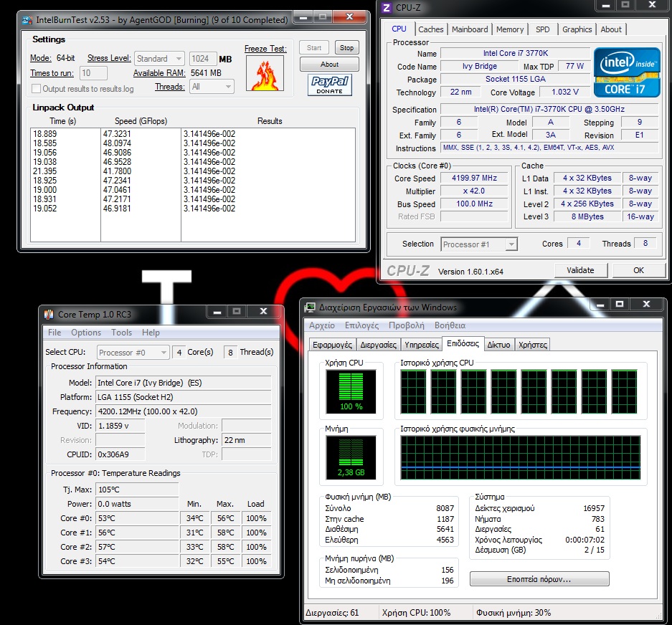672x625 pixels.
Task: Switch to the Εφαρμογές tab
Action: click(x=332, y=345)
